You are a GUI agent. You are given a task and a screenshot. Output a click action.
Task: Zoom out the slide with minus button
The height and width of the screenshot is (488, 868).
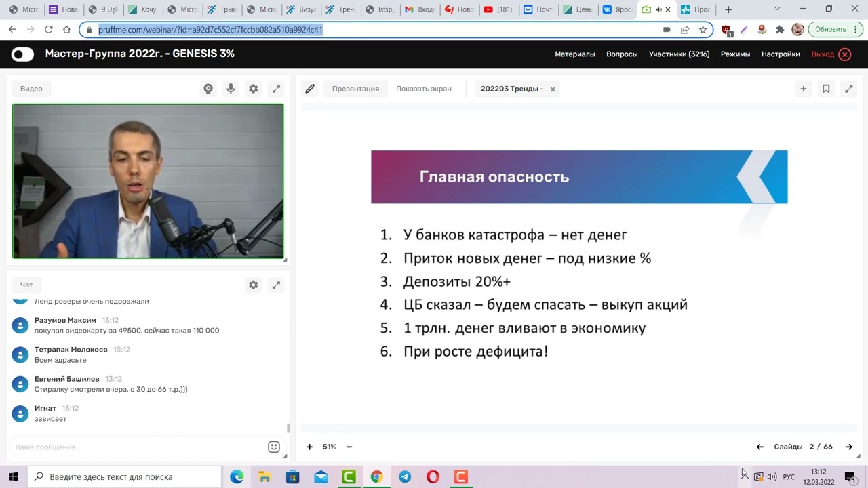pos(349,447)
